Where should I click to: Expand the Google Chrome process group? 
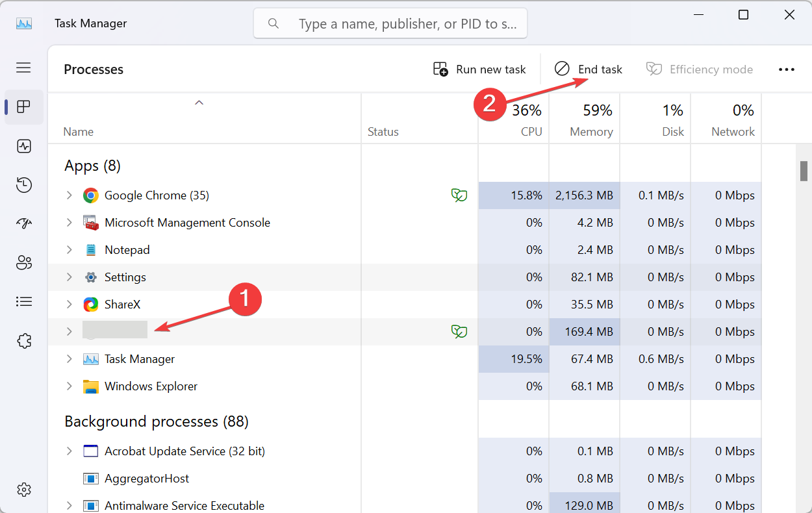[x=70, y=195]
